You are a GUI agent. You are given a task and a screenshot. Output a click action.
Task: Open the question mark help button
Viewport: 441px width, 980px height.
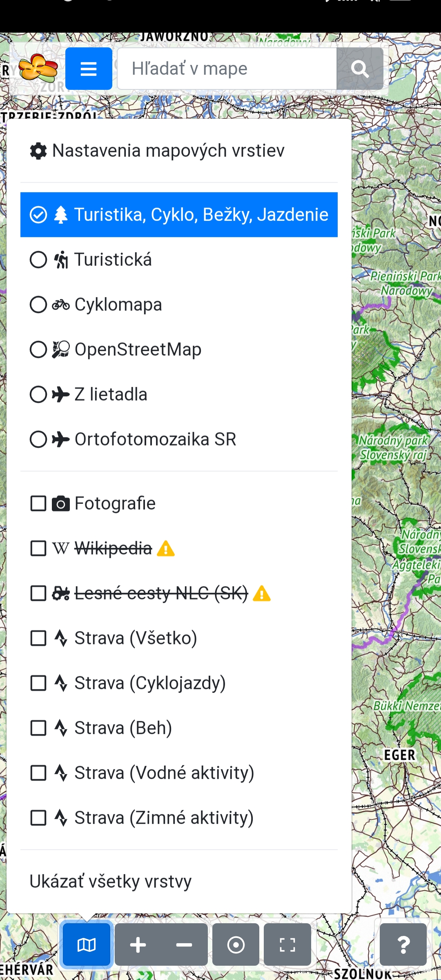[403, 944]
